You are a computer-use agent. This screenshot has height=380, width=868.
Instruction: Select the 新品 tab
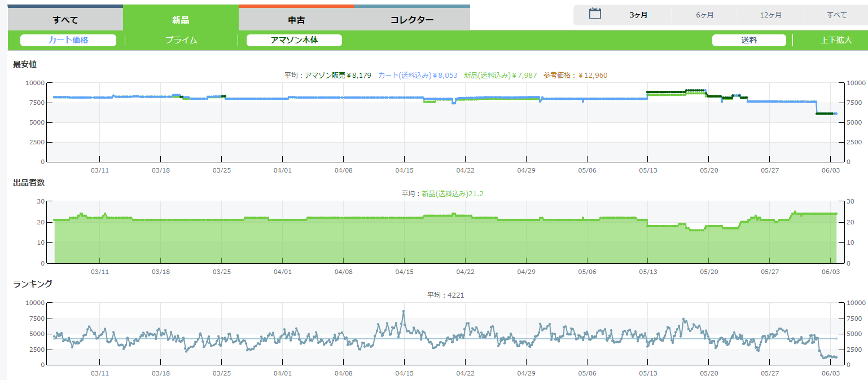pyautogui.click(x=181, y=20)
